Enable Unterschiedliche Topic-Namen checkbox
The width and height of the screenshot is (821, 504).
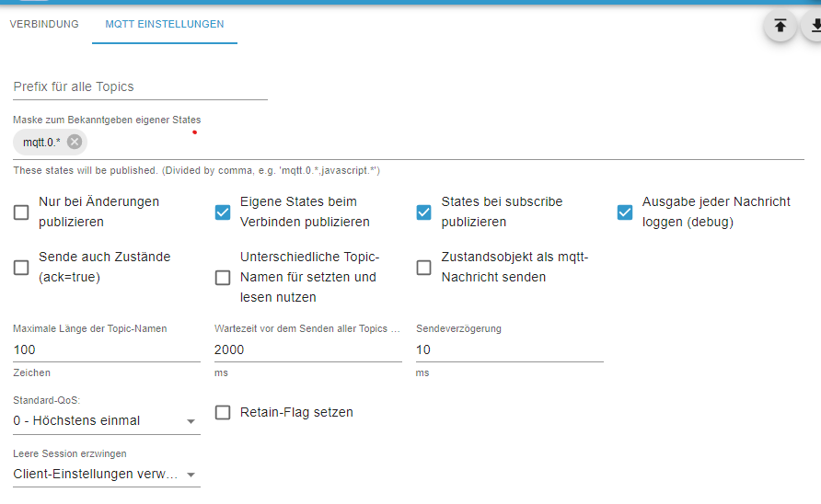[x=223, y=278]
